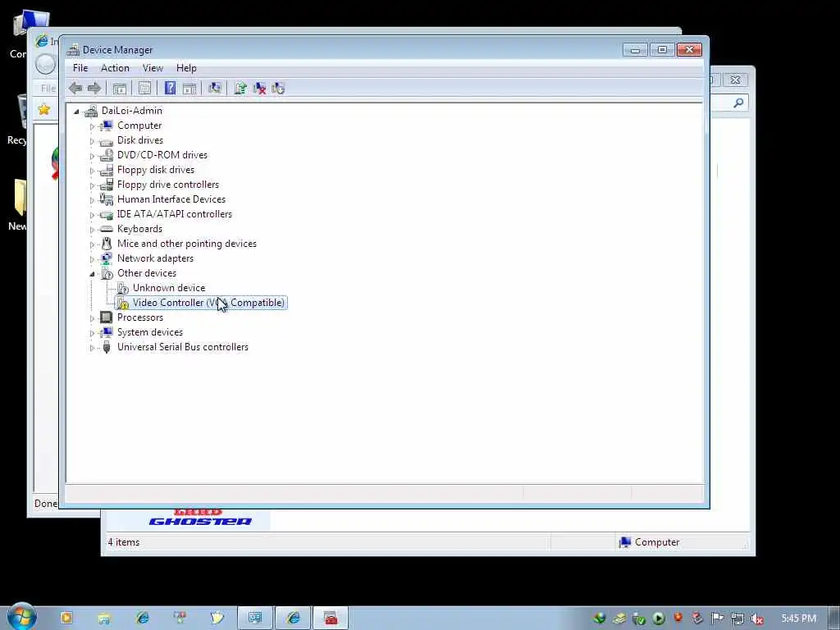
Task: Select Video Controller (VGA Compatible) entry
Action: (x=208, y=303)
